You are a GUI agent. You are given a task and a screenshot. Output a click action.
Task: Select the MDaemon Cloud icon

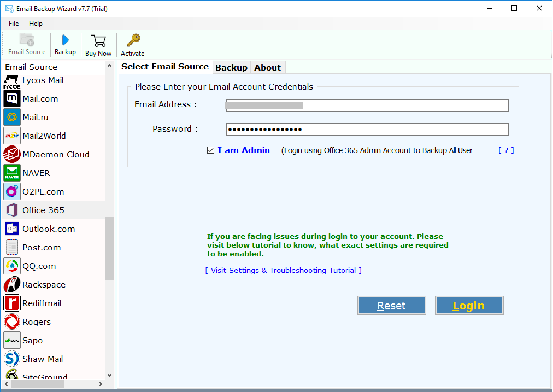tap(12, 154)
